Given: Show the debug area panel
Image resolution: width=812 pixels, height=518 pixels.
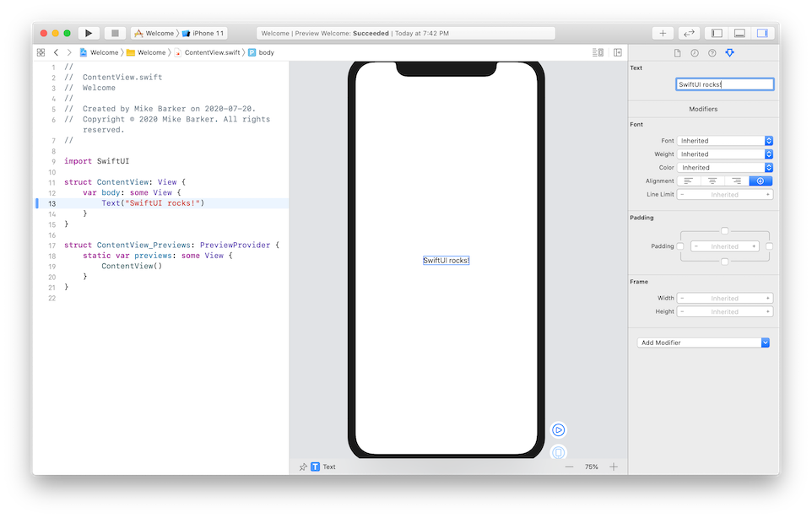Looking at the screenshot, I should (x=739, y=33).
